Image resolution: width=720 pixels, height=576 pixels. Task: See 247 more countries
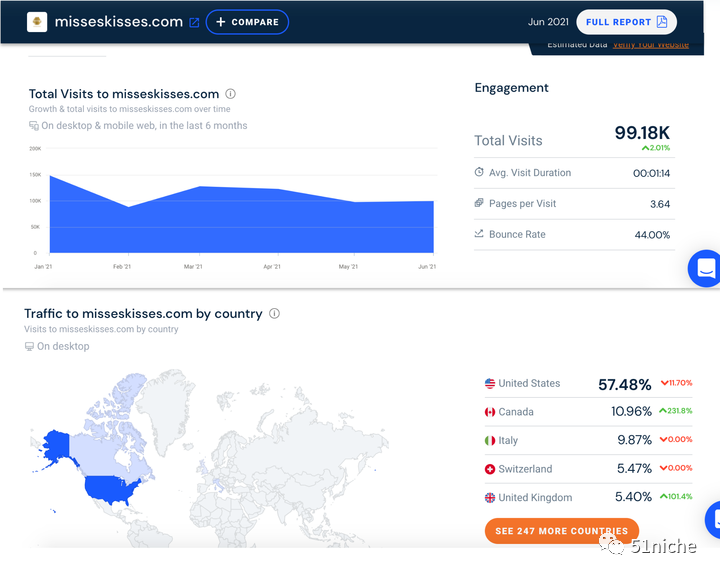coord(561,531)
